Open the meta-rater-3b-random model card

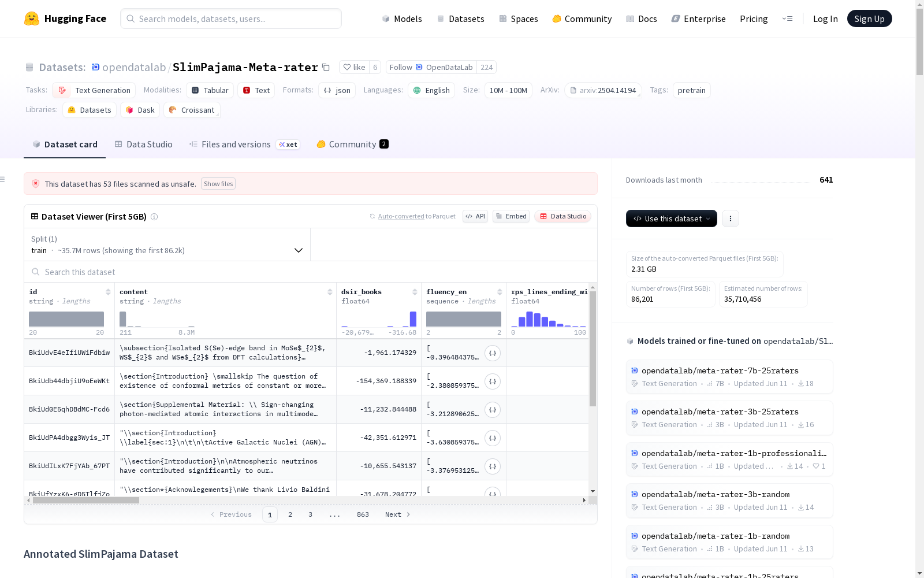[729, 501]
